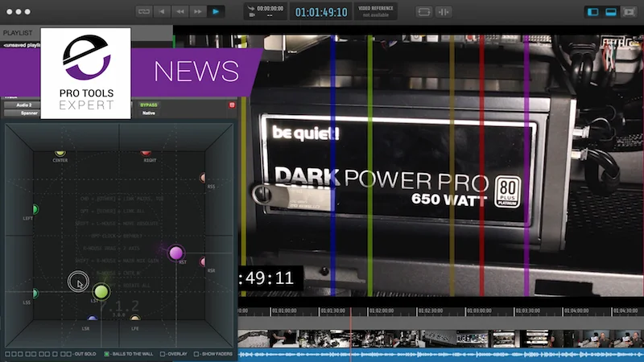Screen dimensions: 644x362
Task: Select the RIGHT speaker ball
Action: [146, 153]
